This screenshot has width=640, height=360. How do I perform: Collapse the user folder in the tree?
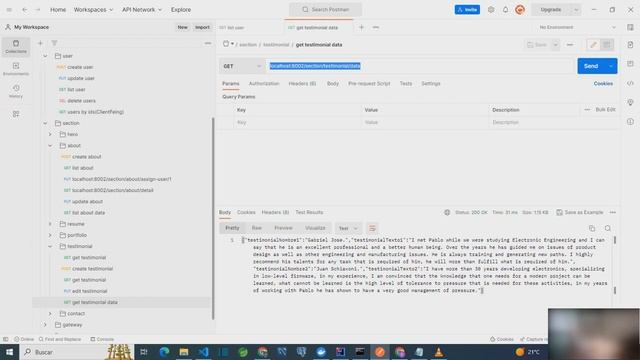[45, 56]
